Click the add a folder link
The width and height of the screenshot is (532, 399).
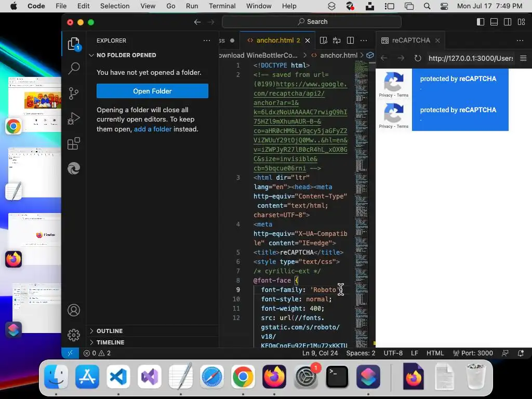[x=153, y=129]
